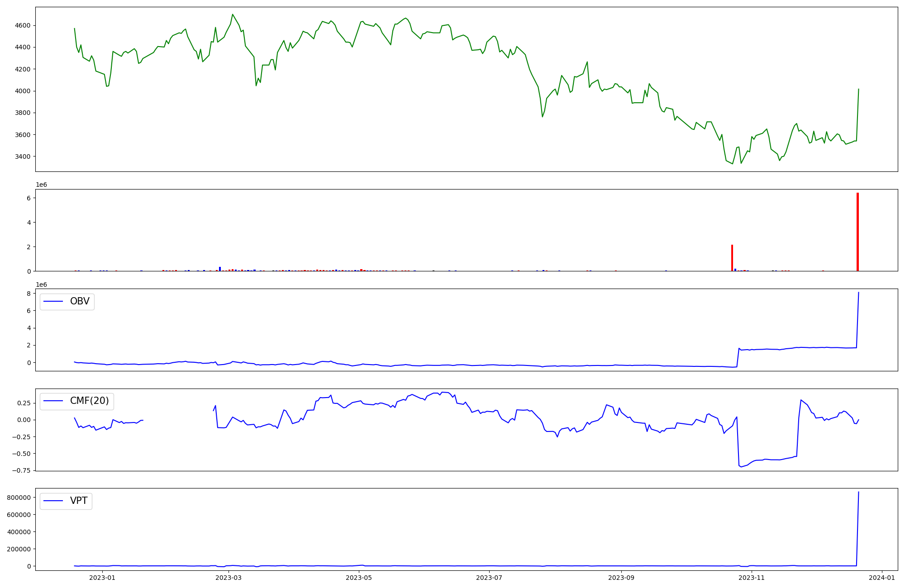Click the 2023-01 x-axis date label
Screen dimensions: 905x588
102,578
